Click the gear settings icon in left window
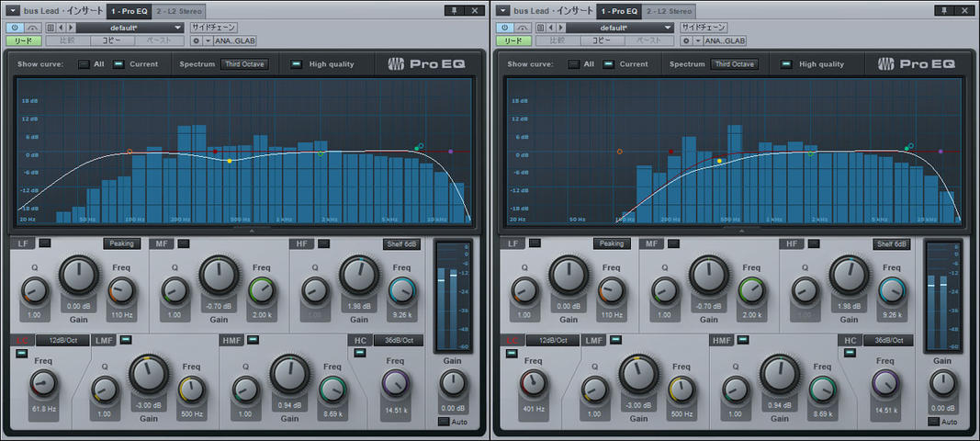This screenshot has width=980, height=441. [197, 40]
